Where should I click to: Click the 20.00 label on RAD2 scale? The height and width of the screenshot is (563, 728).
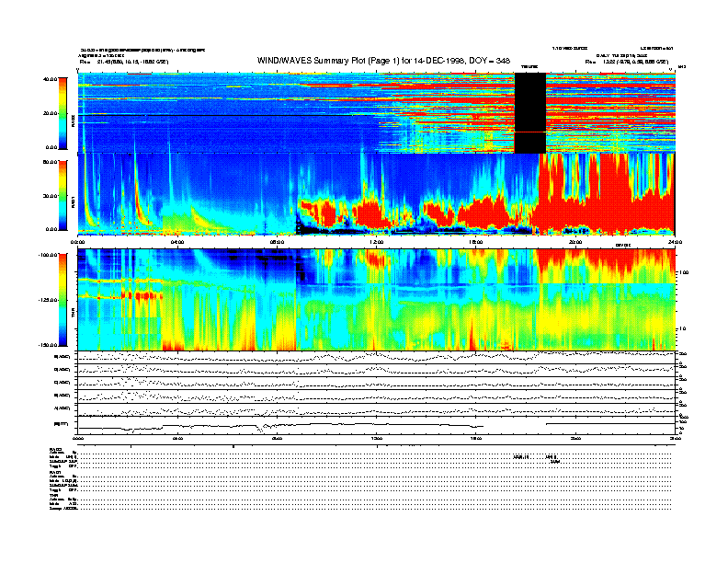[x=50, y=113]
